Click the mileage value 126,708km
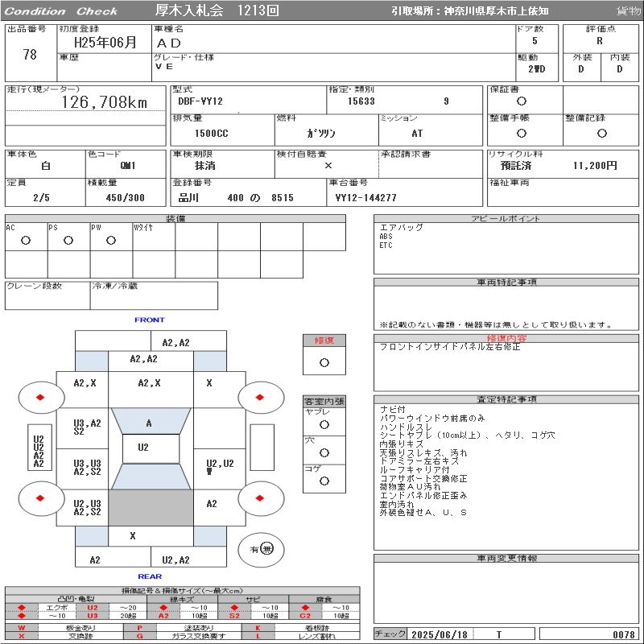This screenshot has width=644, height=644. point(105,102)
